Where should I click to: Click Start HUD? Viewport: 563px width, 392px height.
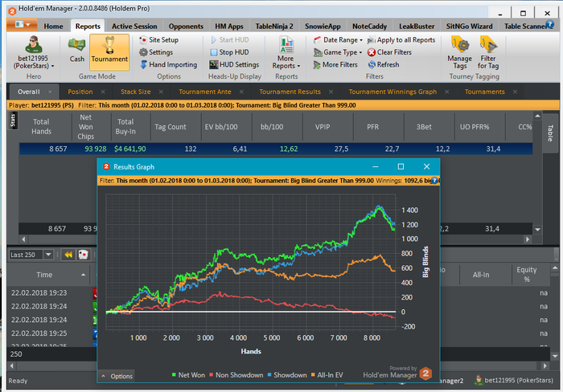pyautogui.click(x=230, y=40)
